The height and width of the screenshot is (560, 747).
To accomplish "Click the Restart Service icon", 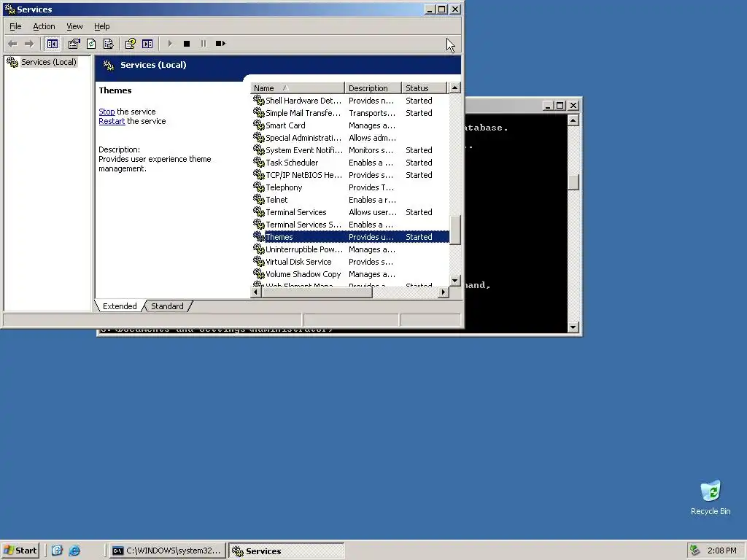I will coord(220,44).
